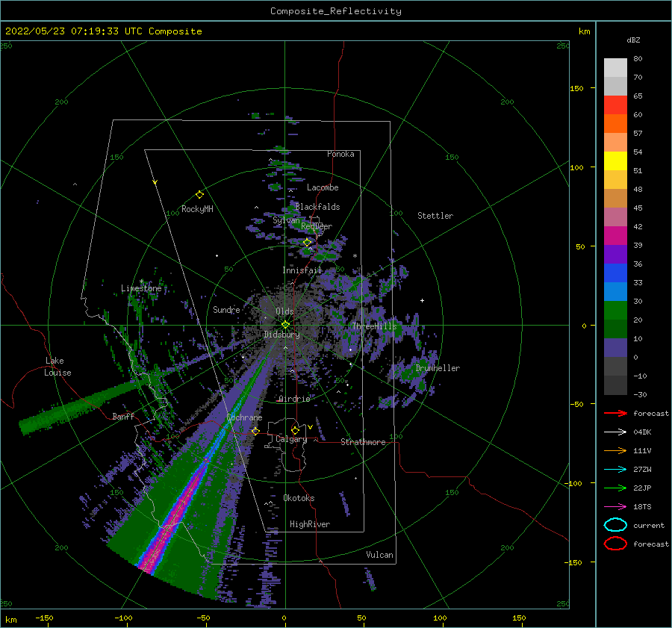Click the red 60-65 dBZ color swatch
Screen dimensions: 672x628
click(x=615, y=105)
